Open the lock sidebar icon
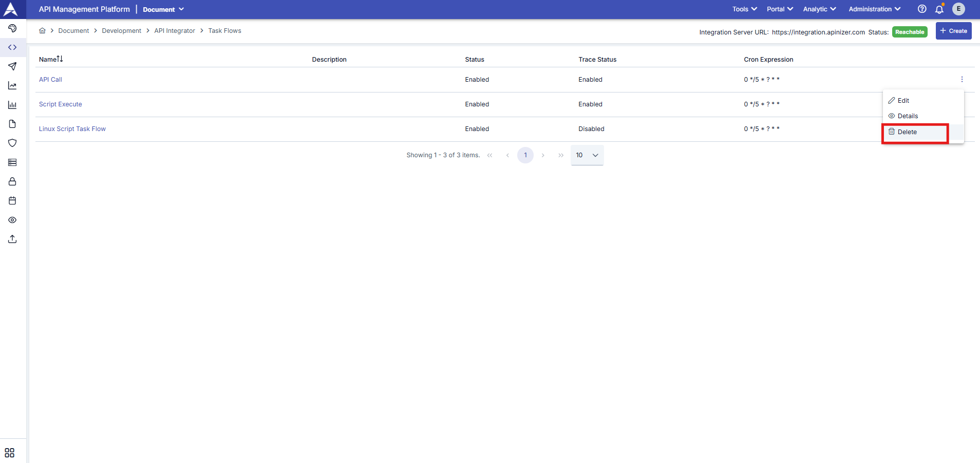Image resolution: width=980 pixels, height=463 pixels. (12, 182)
